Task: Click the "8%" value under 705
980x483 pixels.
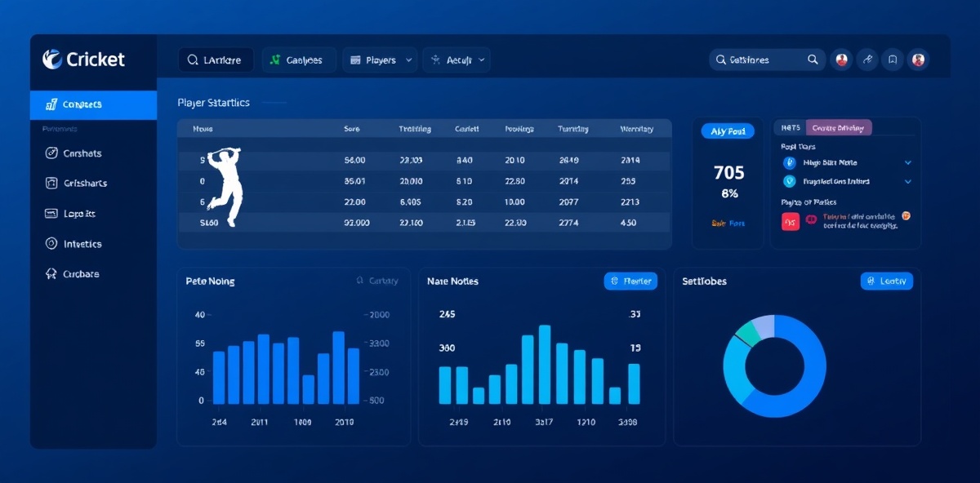Action: point(729,194)
